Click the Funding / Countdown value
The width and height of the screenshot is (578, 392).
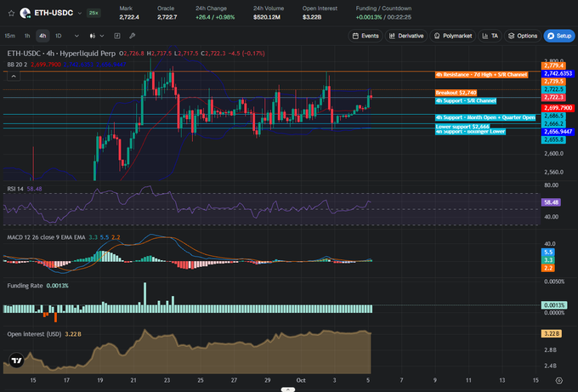pyautogui.click(x=383, y=17)
